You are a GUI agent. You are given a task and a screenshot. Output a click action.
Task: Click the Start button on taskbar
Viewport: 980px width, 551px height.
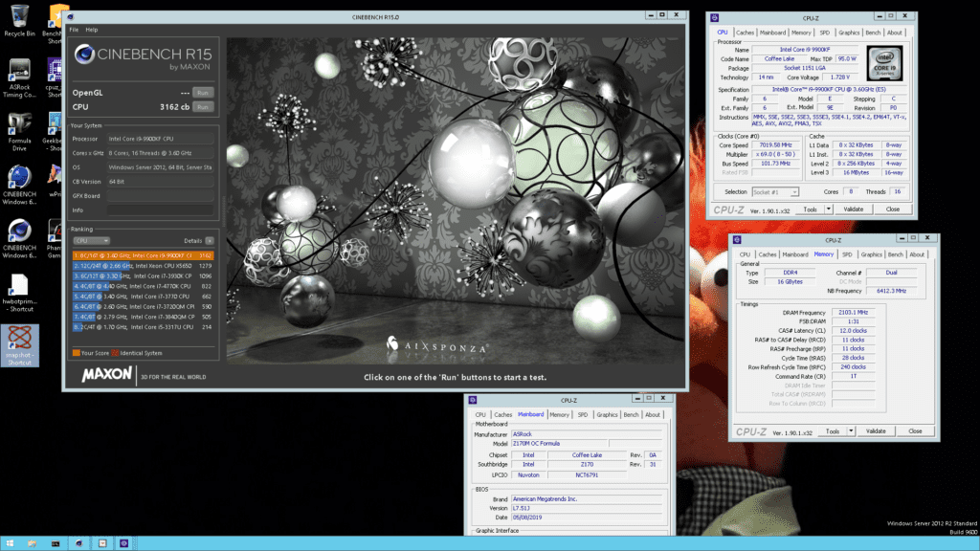coord(10,543)
